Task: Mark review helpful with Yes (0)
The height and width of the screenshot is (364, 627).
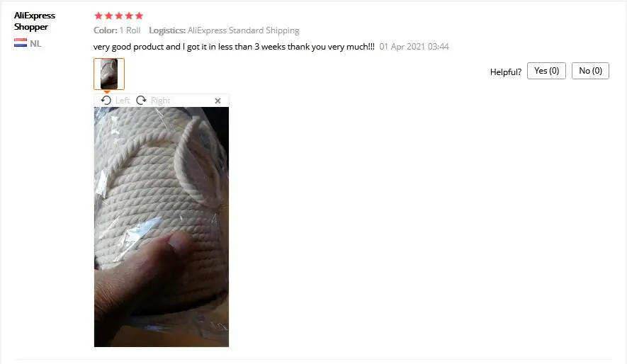Action: click(546, 71)
